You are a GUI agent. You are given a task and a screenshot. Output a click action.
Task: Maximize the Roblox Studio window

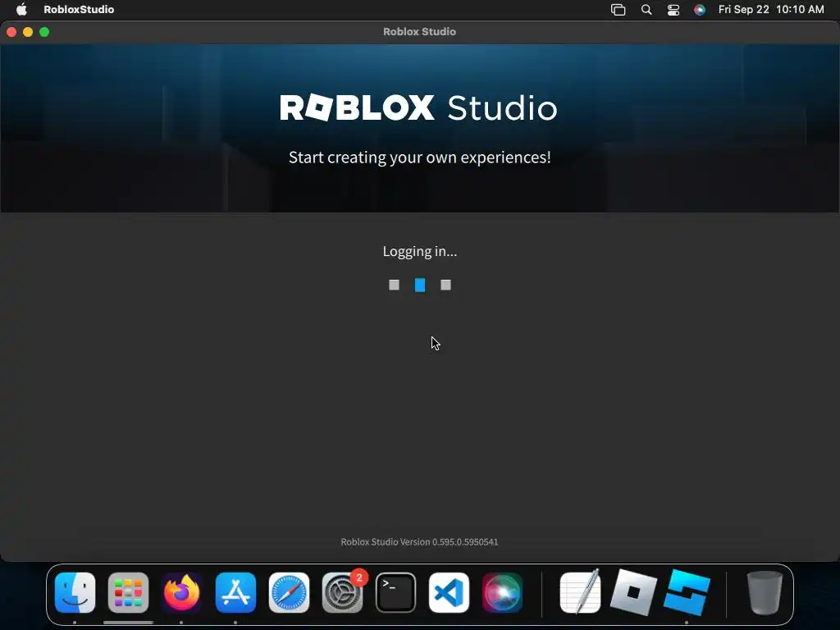44,32
